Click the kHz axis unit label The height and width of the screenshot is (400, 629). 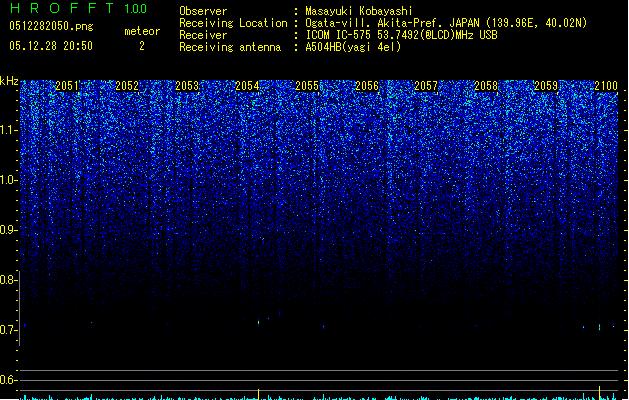[x=9, y=81]
